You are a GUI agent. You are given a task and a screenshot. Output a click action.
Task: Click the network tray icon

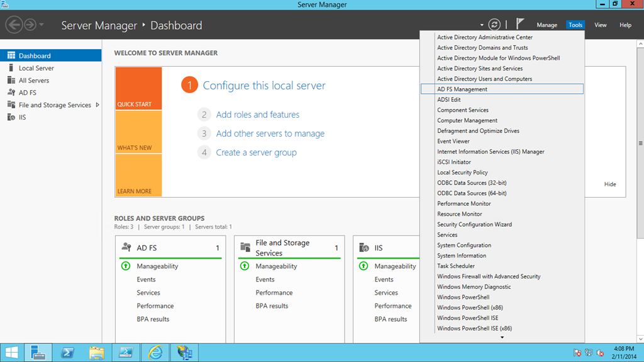pyautogui.click(x=589, y=353)
